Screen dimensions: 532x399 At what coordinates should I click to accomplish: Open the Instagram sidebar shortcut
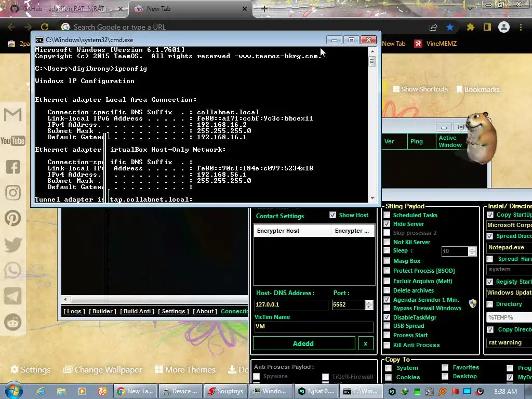[13, 192]
